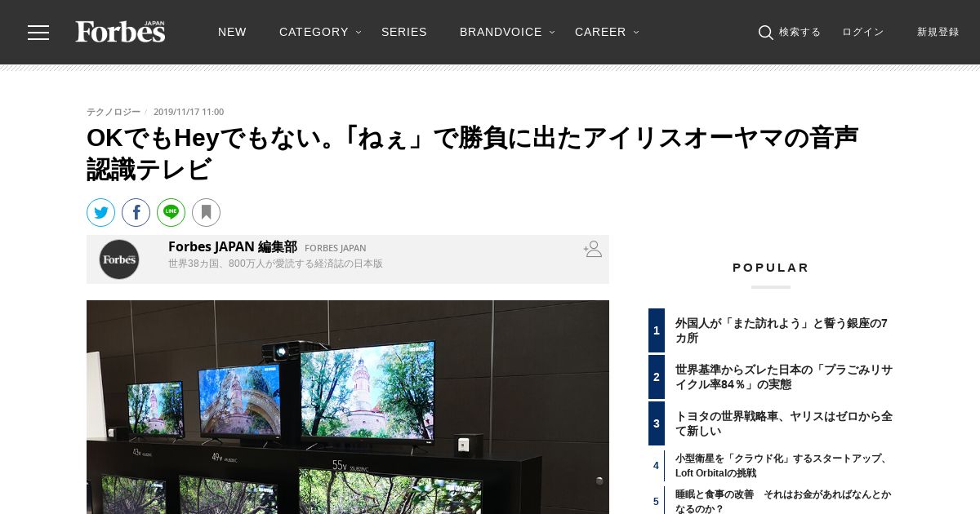Click rank number 2 badge
Viewport: 980px width, 514px height.
coord(657,377)
